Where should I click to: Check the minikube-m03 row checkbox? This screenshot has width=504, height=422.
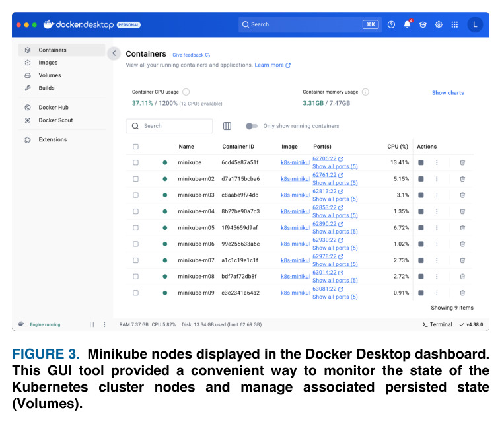point(135,195)
